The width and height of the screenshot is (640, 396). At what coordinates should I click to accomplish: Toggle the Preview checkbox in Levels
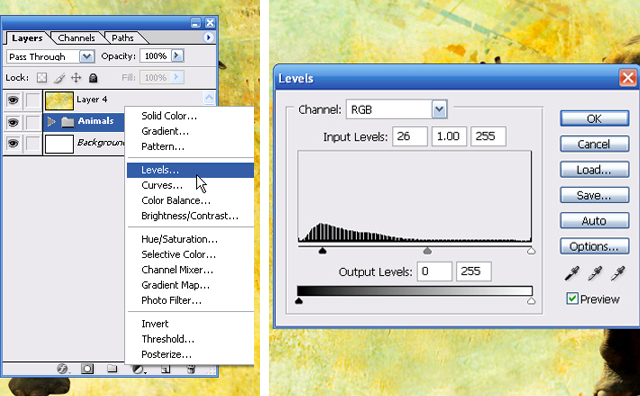pos(572,298)
